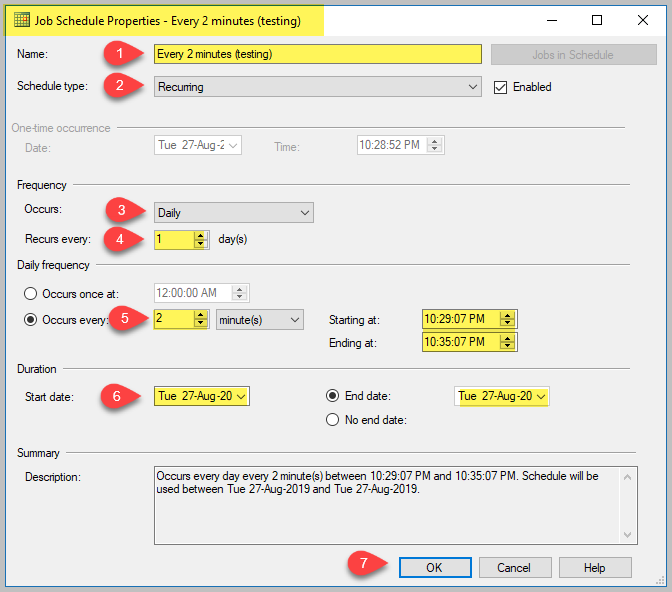Minimize the Job Schedule Properties window
Image resolution: width=672 pixels, height=592 pixels.
pos(552,20)
